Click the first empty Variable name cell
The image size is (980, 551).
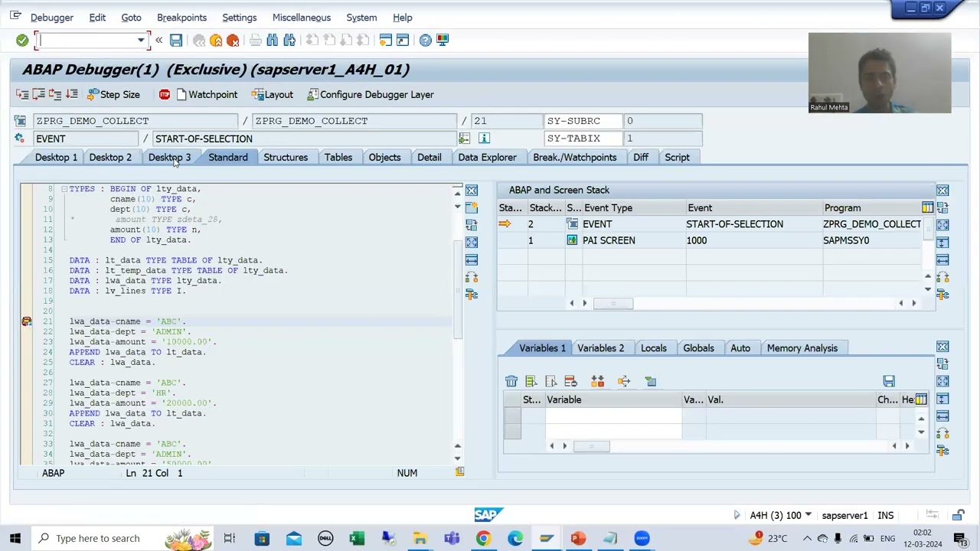click(x=613, y=416)
